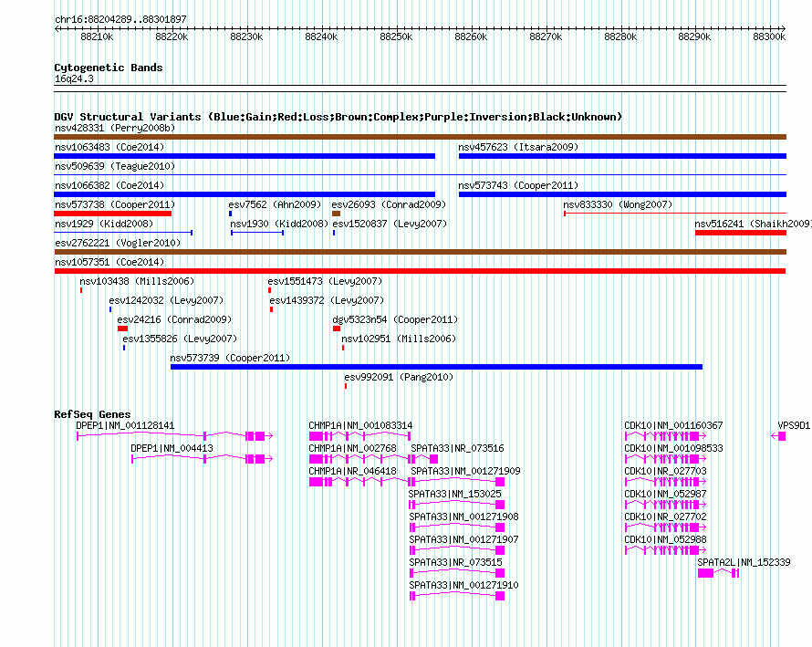Select nsv1057351 (Coe2014) label

coord(109,262)
